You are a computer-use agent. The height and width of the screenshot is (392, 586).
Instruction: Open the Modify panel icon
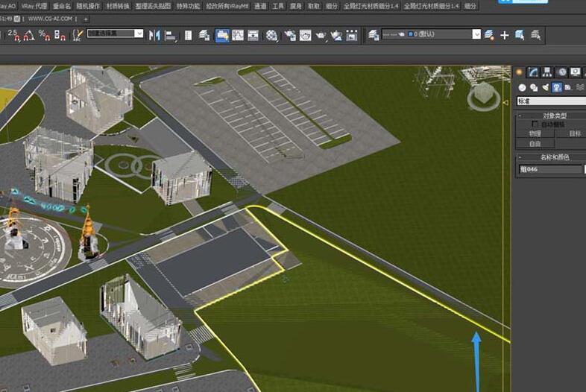533,72
